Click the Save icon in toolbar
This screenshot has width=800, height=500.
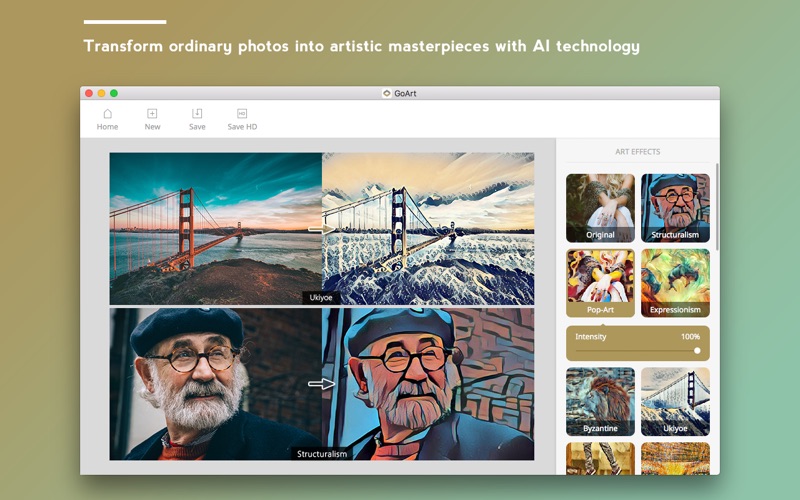tap(197, 114)
